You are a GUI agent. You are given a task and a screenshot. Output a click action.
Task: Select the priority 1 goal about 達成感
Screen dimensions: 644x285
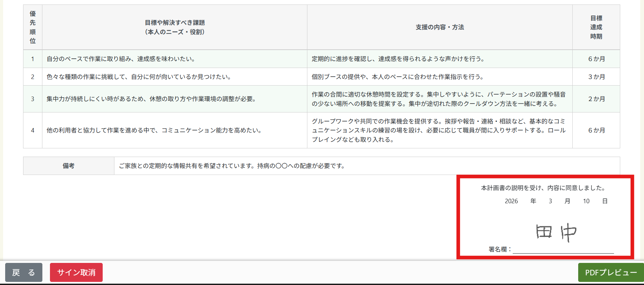coord(121,59)
